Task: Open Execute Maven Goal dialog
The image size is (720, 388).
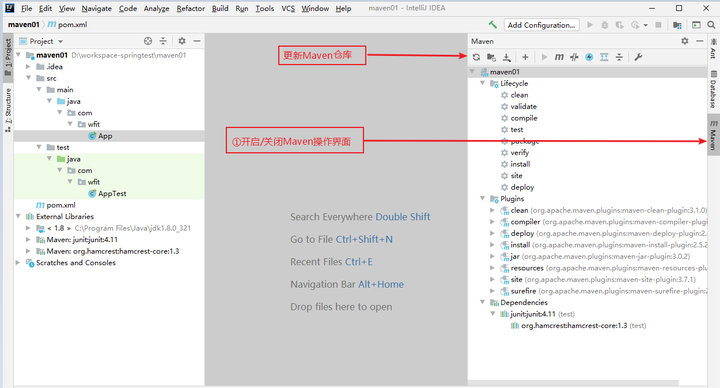Action: (559, 57)
